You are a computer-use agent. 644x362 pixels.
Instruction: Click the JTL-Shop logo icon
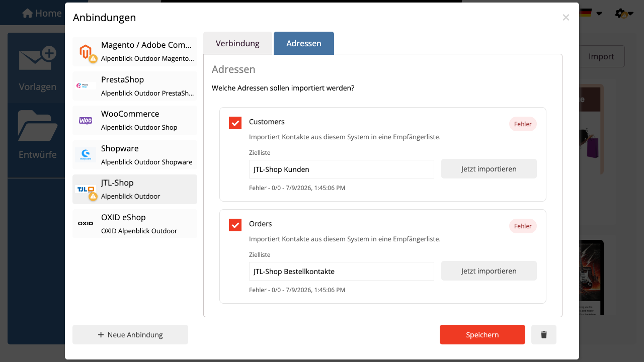pyautogui.click(x=85, y=190)
